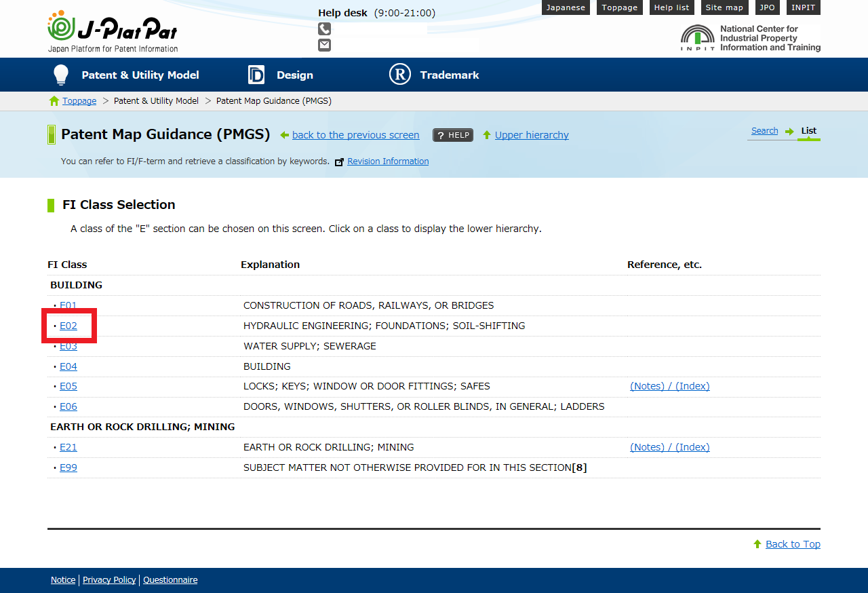Go back to the previous screen
868x593 pixels.
tap(355, 135)
